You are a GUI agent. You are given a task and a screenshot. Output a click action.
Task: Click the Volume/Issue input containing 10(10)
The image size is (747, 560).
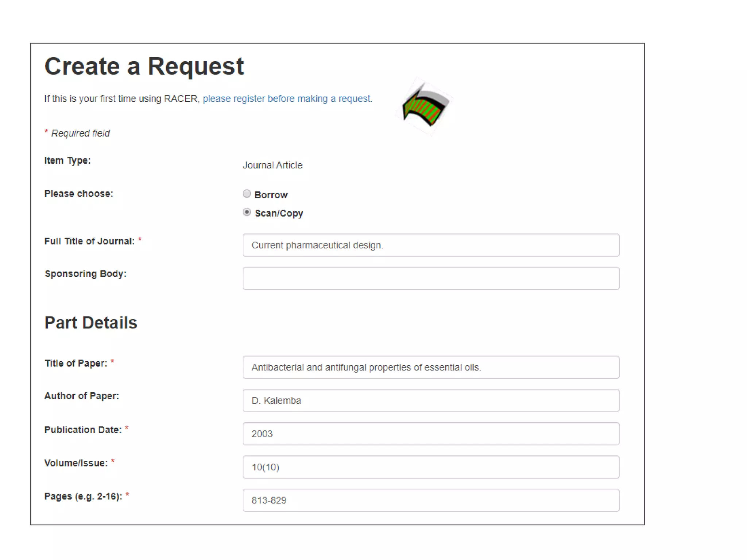click(x=431, y=467)
